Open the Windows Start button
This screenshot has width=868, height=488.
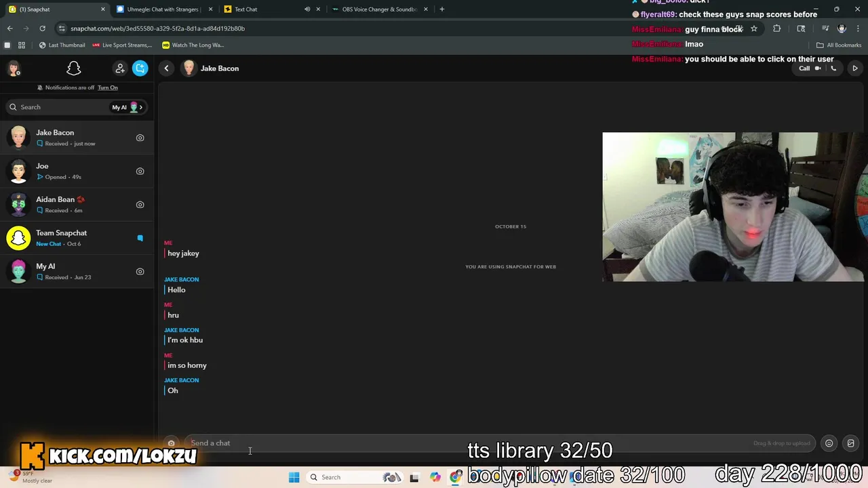coord(294,477)
